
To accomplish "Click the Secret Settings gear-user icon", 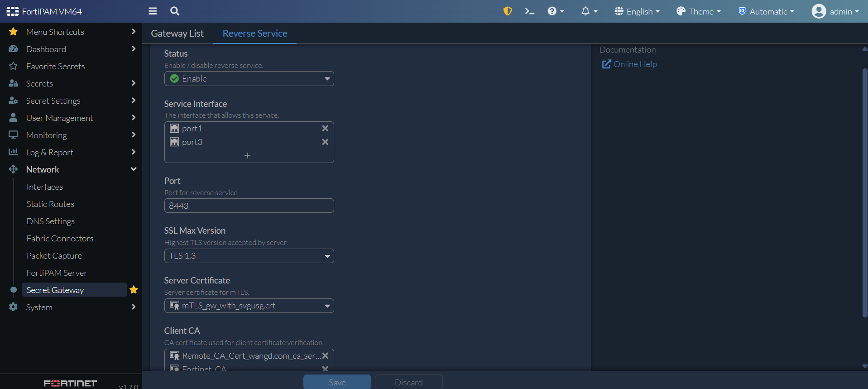I will [13, 101].
